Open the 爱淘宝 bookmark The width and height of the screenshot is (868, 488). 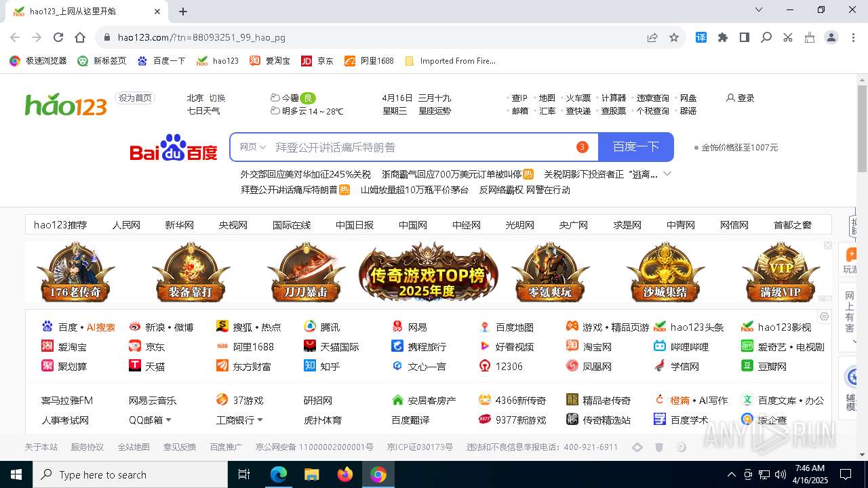pyautogui.click(x=270, y=60)
